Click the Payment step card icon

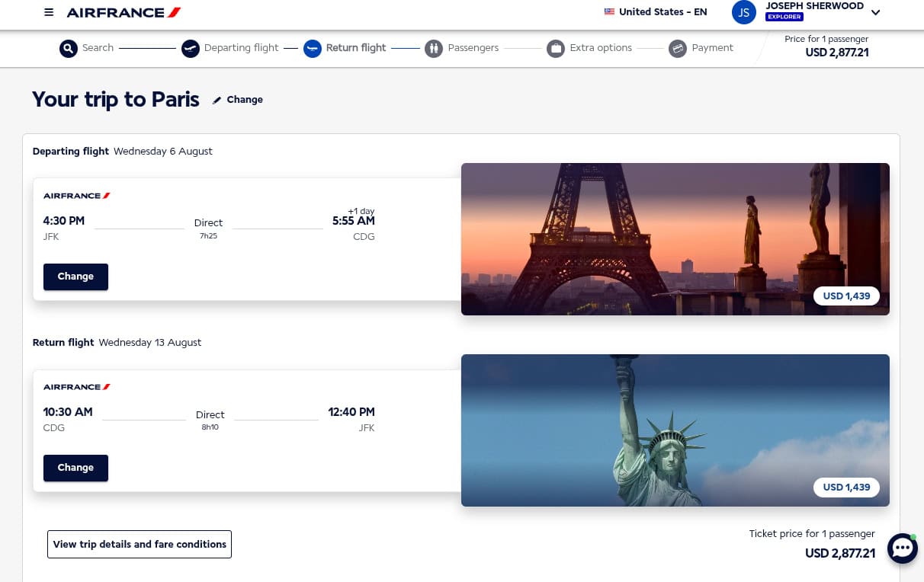point(678,48)
